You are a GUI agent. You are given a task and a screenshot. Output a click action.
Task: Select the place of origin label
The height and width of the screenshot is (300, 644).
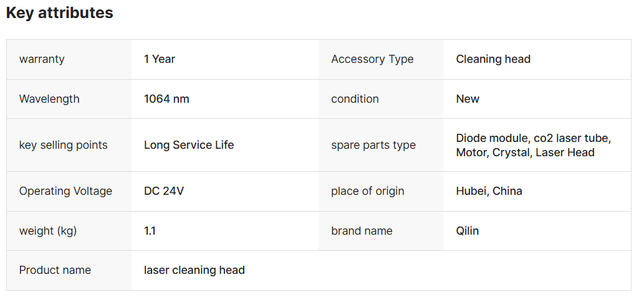coord(368,191)
